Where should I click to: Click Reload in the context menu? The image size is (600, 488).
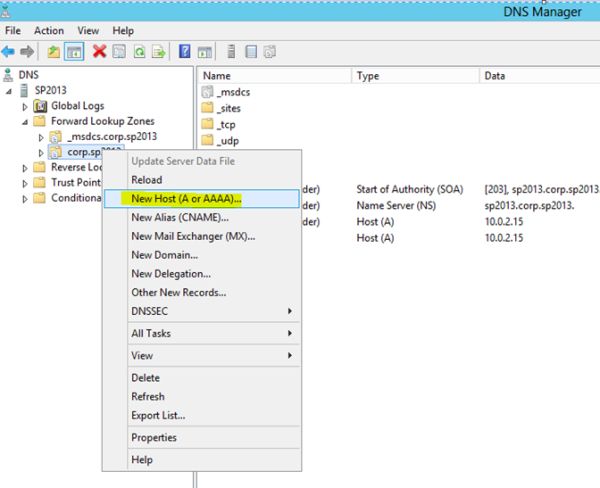tap(202, 180)
